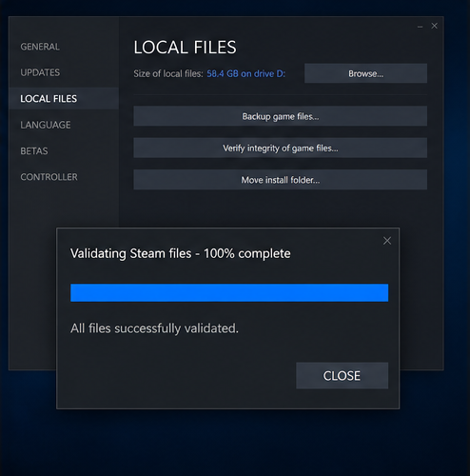Open the Language tab
The image size is (470, 476).
(x=46, y=125)
